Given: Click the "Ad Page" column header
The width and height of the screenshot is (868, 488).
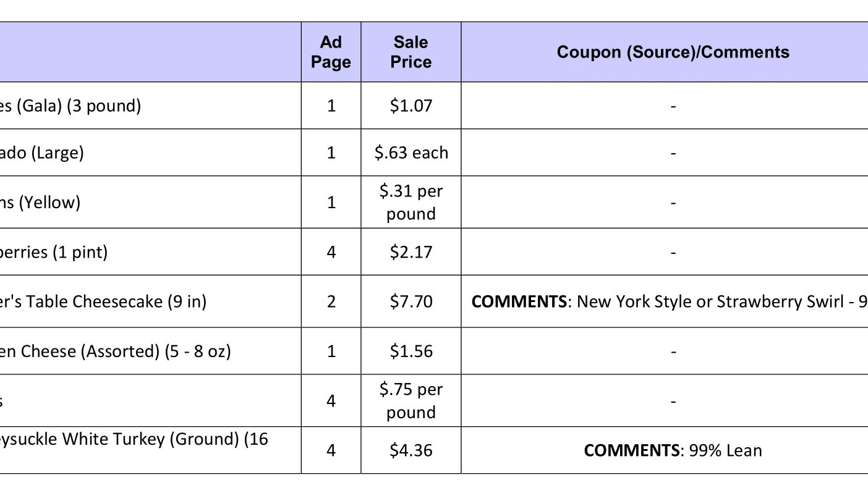Looking at the screenshot, I should tap(331, 52).
